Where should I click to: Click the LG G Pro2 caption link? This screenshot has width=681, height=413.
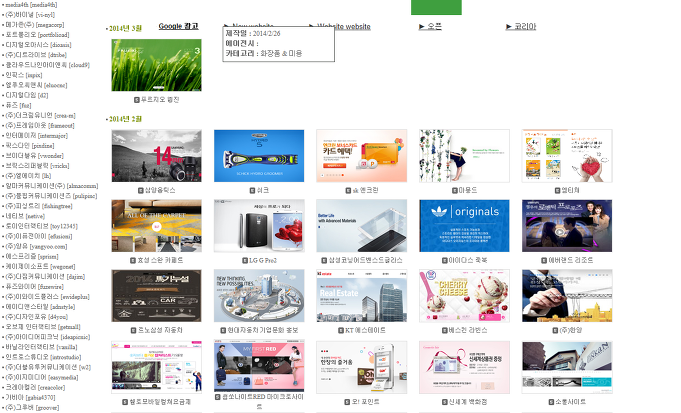click(263, 261)
